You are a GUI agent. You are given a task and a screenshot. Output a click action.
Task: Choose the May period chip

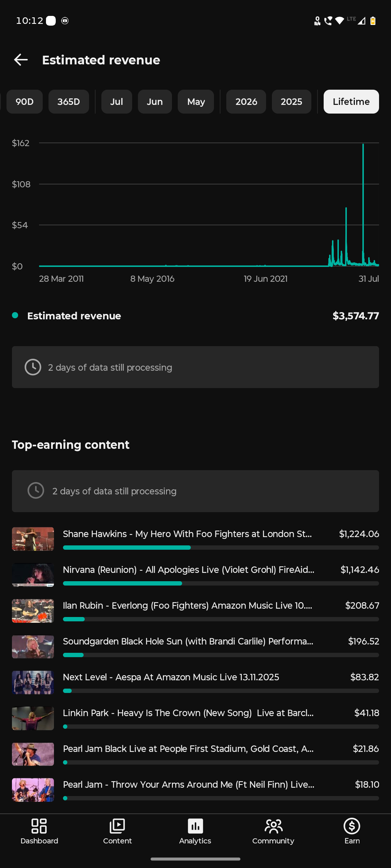coord(196,102)
